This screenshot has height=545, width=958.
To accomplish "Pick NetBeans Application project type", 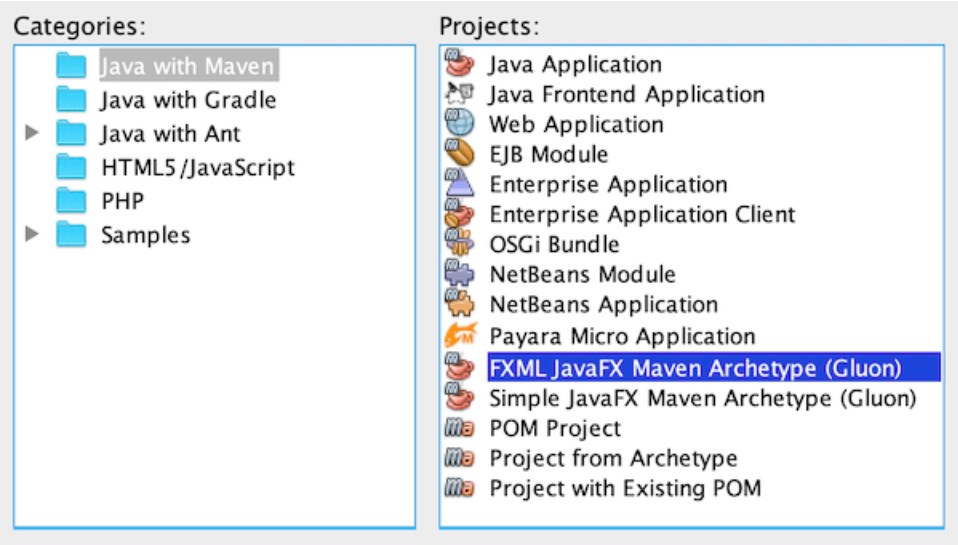I will point(604,304).
